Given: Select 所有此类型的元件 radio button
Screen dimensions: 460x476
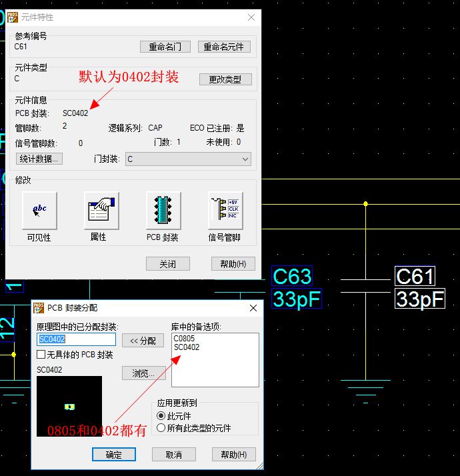Looking at the screenshot, I should tap(161, 428).
